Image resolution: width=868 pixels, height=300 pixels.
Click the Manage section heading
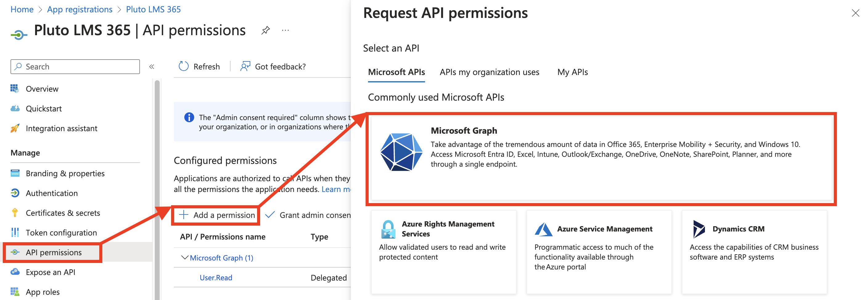pos(25,153)
